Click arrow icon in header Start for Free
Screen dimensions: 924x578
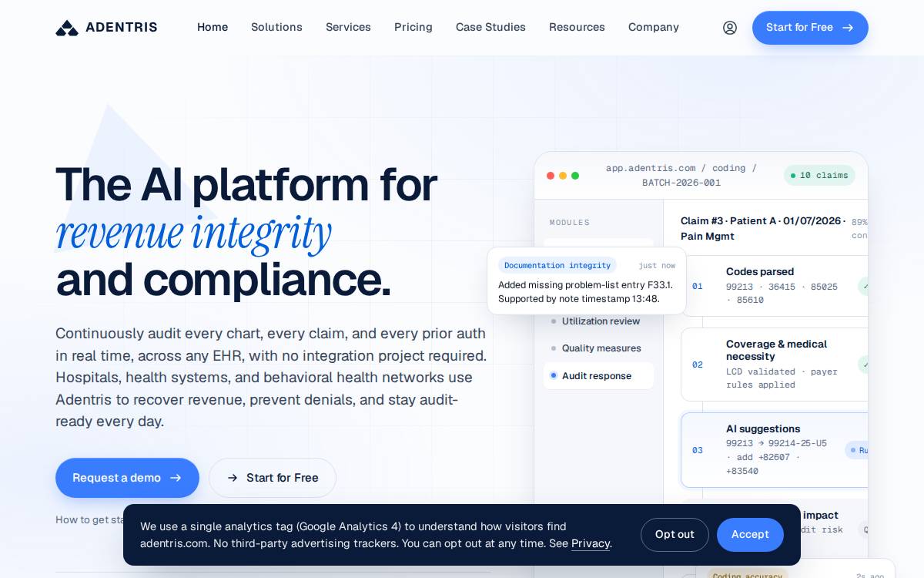coord(848,28)
